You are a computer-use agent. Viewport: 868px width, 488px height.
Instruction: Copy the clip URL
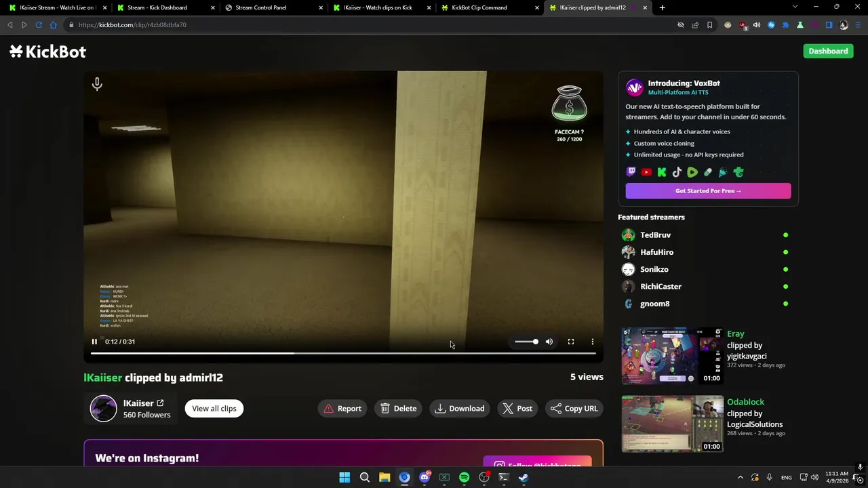[574, 408]
